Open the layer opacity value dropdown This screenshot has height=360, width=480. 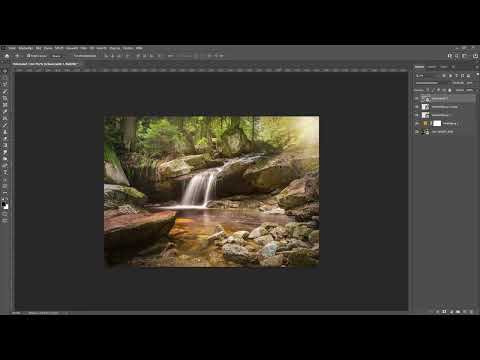click(x=470, y=83)
